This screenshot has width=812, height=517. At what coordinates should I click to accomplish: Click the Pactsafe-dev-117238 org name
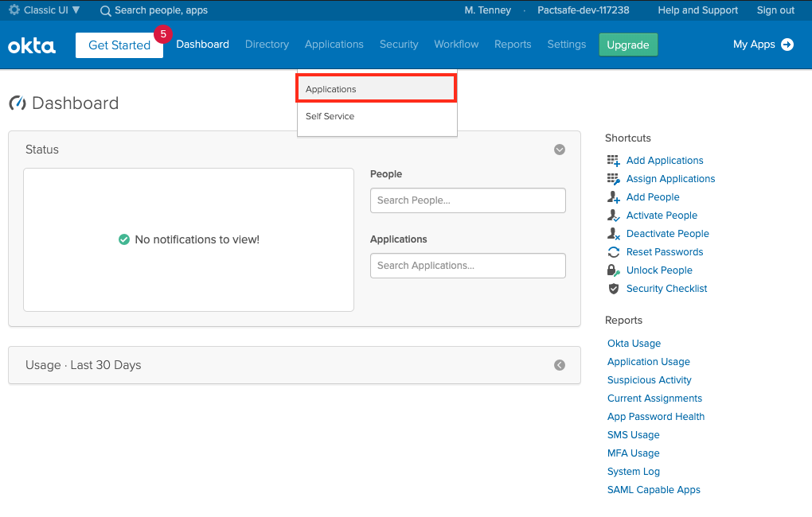[x=583, y=10]
